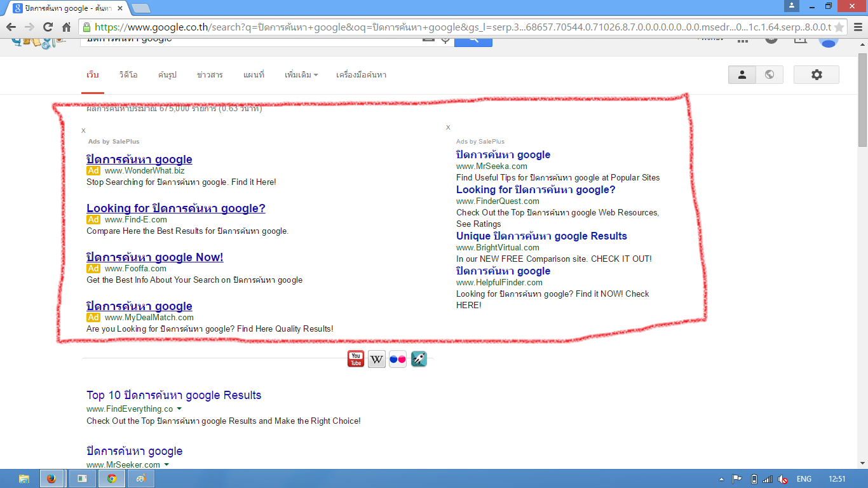Switch to Firefox in the taskbar
The image size is (868, 488).
52,478
